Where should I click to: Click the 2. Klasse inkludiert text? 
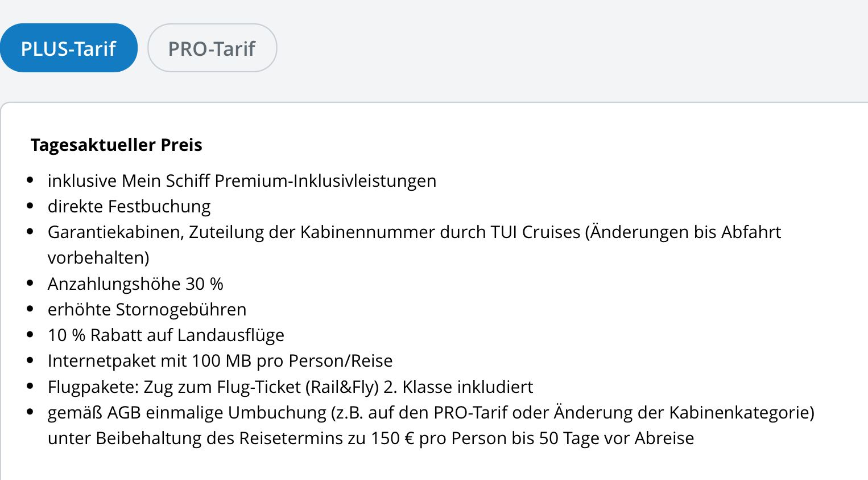pyautogui.click(x=458, y=387)
